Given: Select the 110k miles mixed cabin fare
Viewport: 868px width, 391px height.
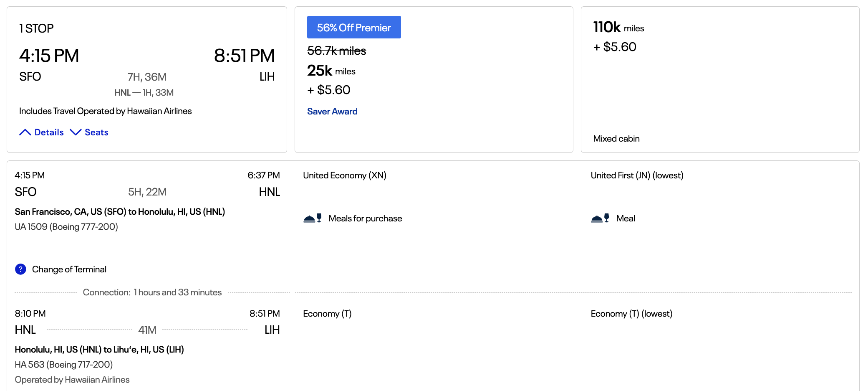Looking at the screenshot, I should click(x=720, y=79).
